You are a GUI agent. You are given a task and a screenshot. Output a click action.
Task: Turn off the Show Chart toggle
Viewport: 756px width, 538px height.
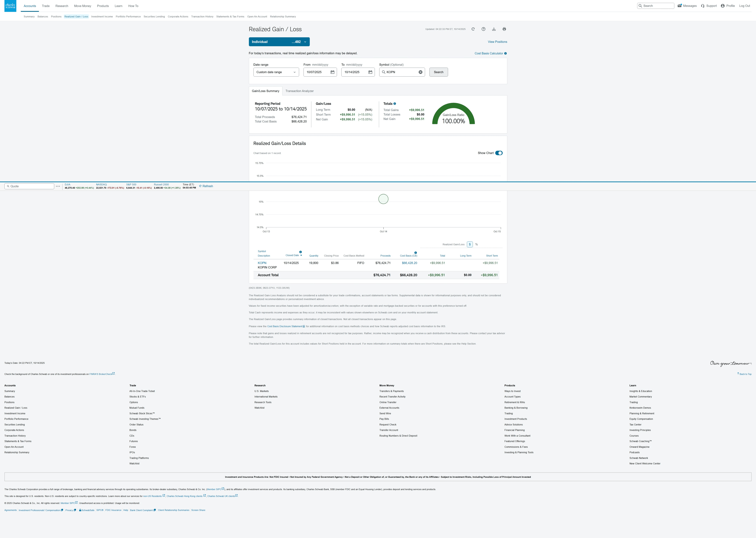[499, 153]
